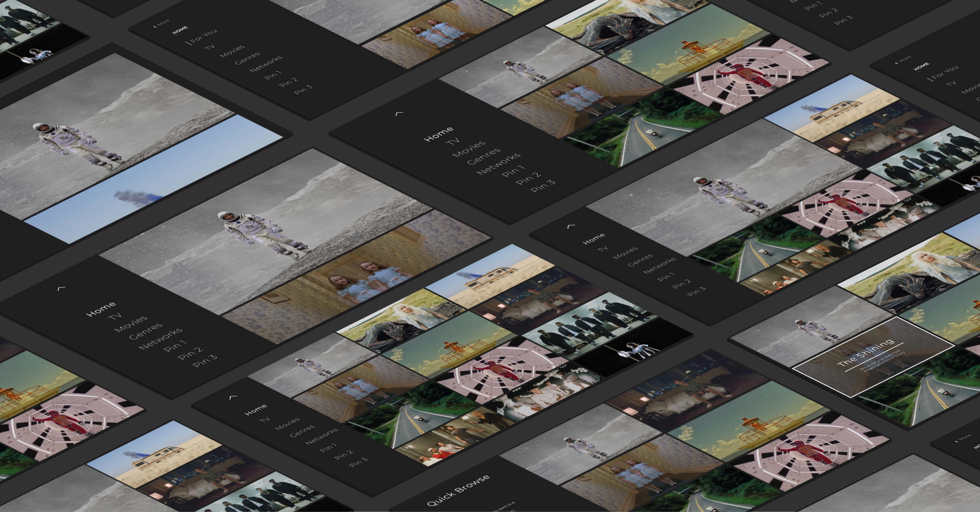Collapse the large center menu with its up chevron
Image resolution: width=980 pixels, height=512 pixels.
click(x=399, y=113)
